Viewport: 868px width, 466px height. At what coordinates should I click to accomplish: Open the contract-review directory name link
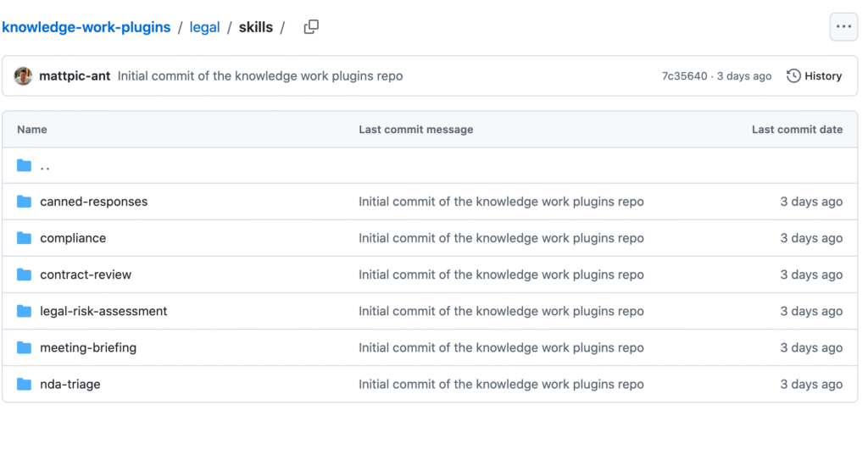pyautogui.click(x=86, y=275)
